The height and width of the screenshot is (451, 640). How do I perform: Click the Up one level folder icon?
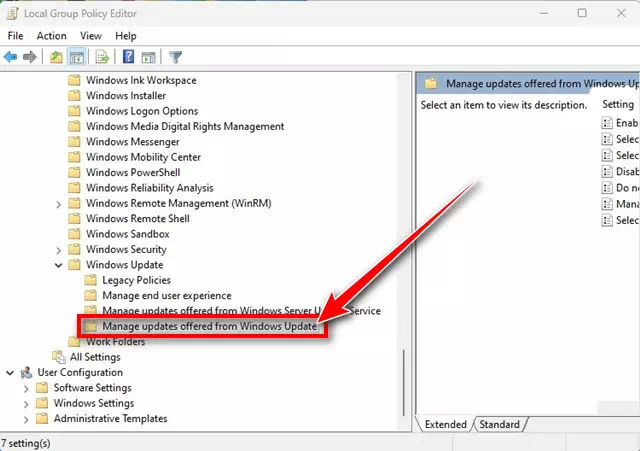(x=56, y=57)
